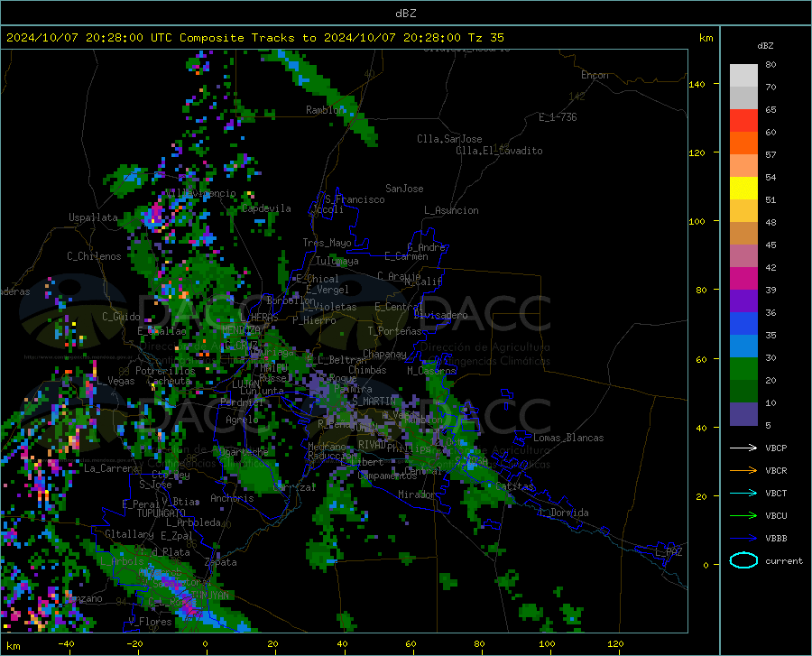Screen dimensions: 812x656
Task: Click the 'Zapata' map label
Action: (x=221, y=562)
